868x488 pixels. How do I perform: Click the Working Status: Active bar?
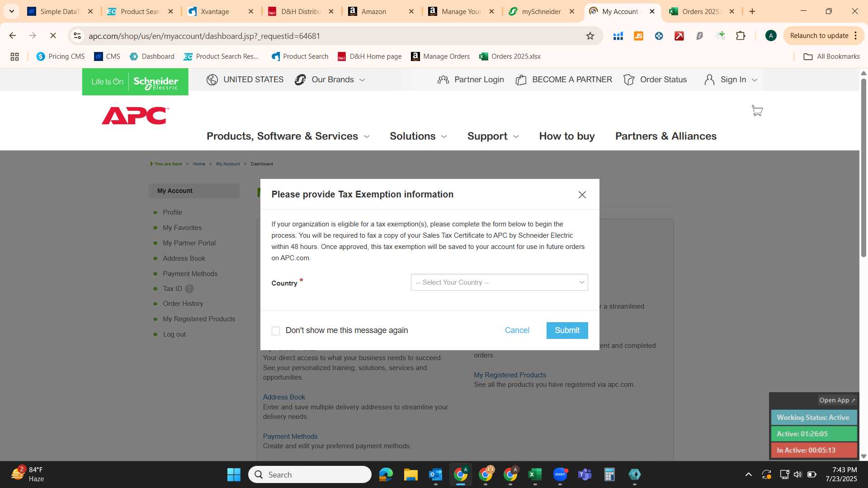point(813,418)
